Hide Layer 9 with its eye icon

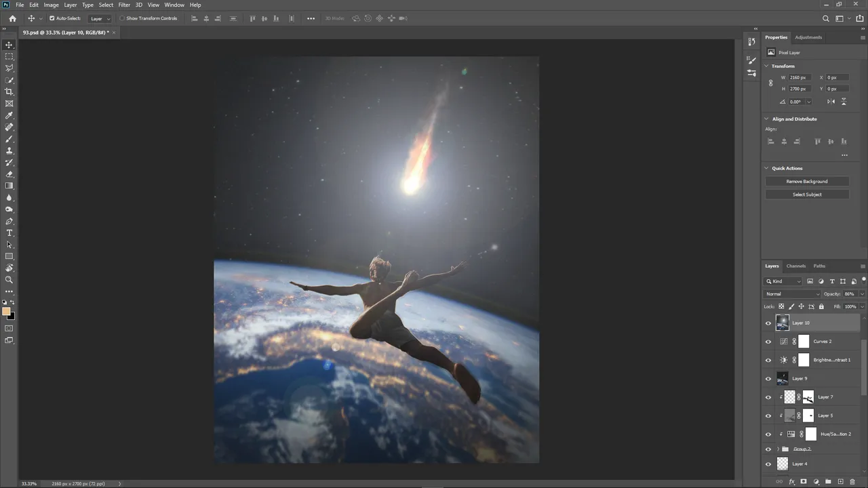point(768,379)
